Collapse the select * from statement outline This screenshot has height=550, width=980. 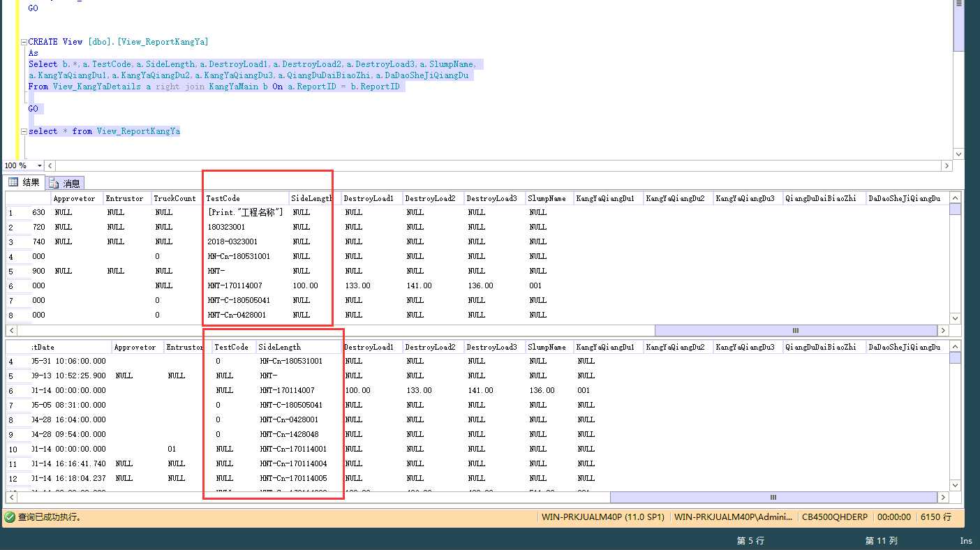(24, 131)
